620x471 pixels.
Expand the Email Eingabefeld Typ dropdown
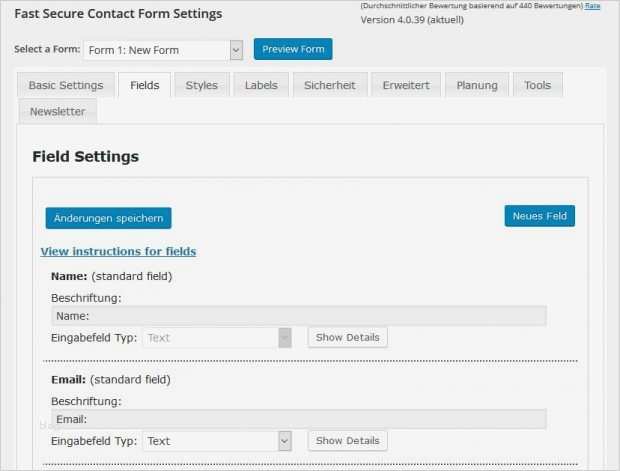217,441
